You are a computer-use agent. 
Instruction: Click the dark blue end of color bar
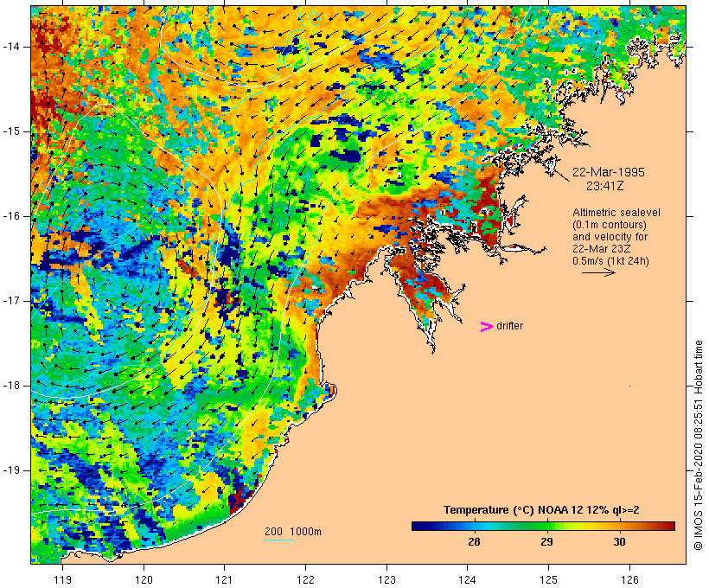point(418,526)
